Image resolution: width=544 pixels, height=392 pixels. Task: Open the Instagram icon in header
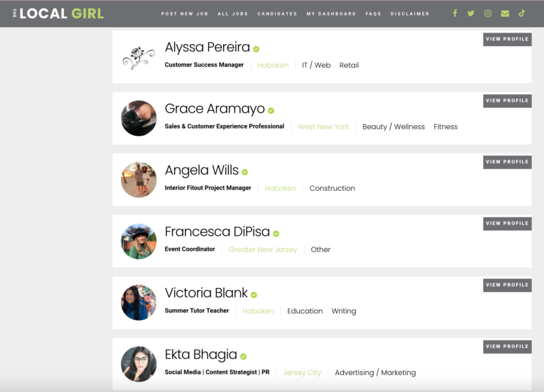[x=488, y=14]
